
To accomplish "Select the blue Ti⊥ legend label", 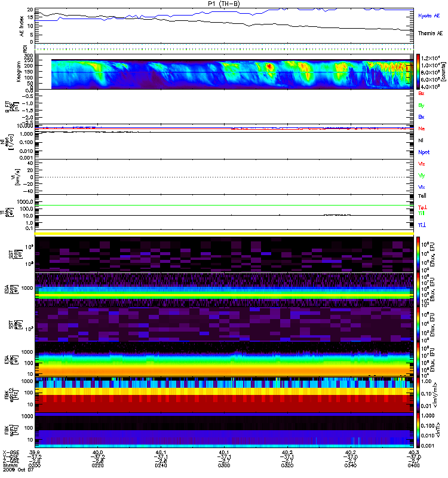I will pyautogui.click(x=422, y=225).
